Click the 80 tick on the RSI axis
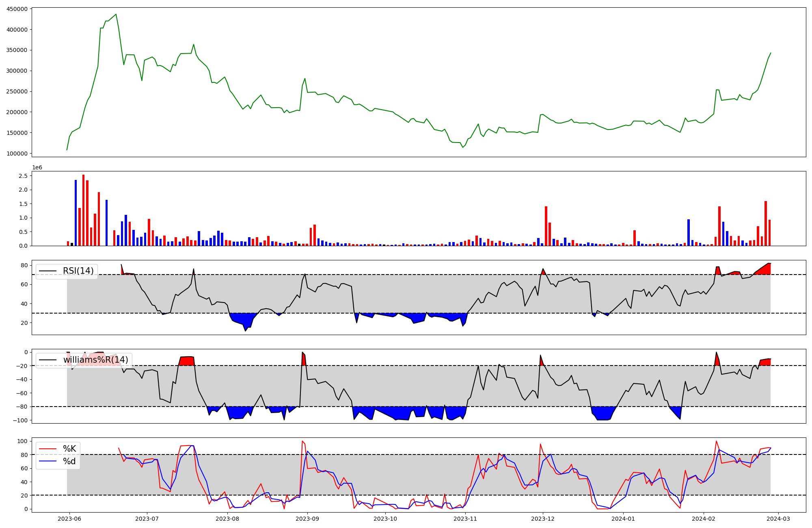 click(24, 265)
